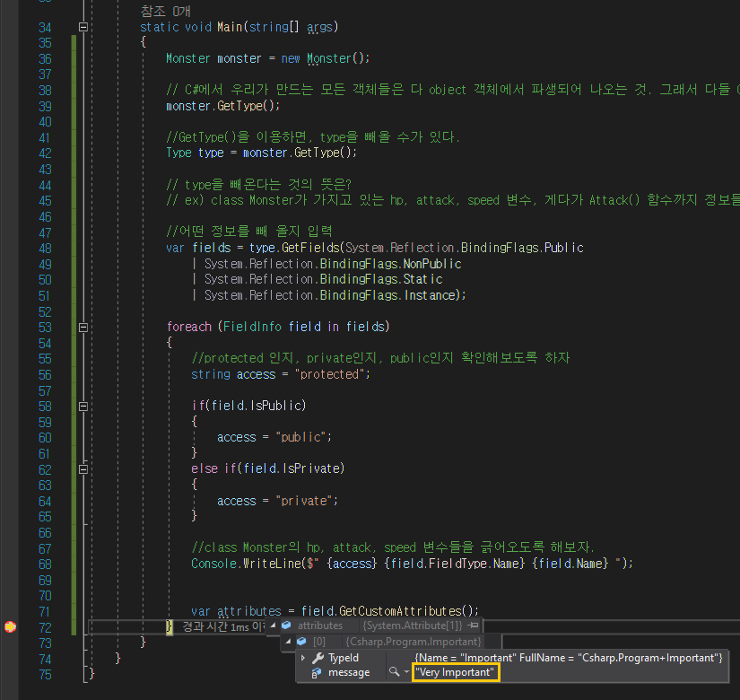Click the '경과 시간 1ms' perf tip
This screenshot has width=740, height=700.
click(223, 626)
